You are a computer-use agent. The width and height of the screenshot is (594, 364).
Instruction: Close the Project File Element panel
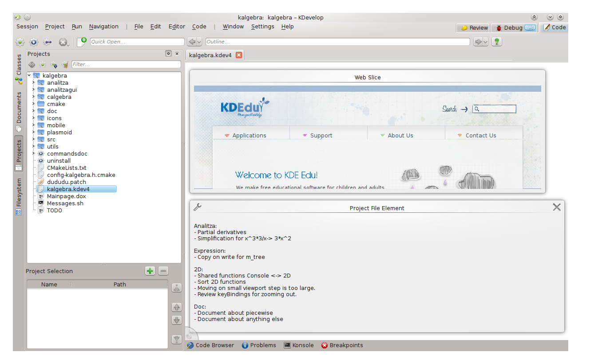(557, 207)
